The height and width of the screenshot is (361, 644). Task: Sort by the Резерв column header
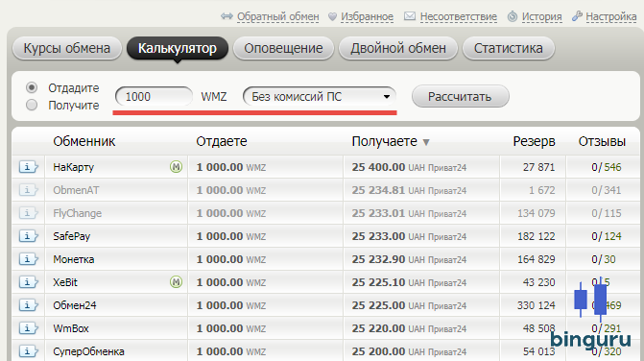[534, 141]
